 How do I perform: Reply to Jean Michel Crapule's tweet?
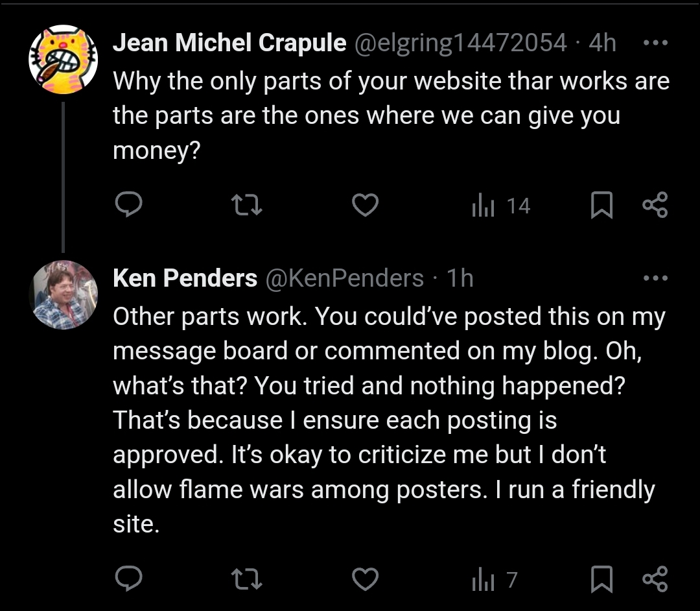[x=128, y=204]
